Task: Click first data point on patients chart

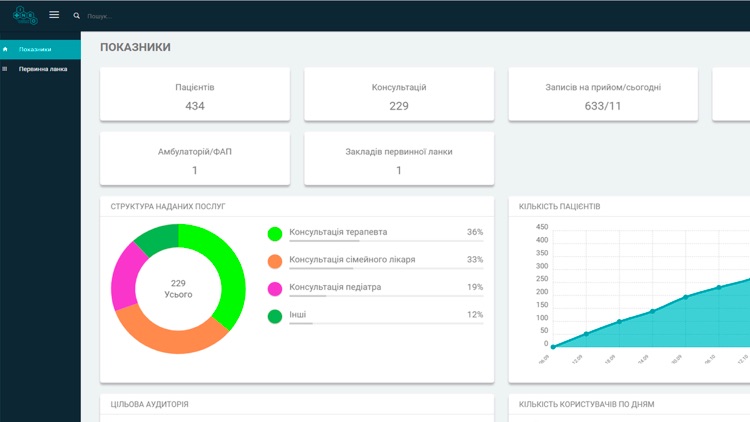Action: pyautogui.click(x=553, y=347)
